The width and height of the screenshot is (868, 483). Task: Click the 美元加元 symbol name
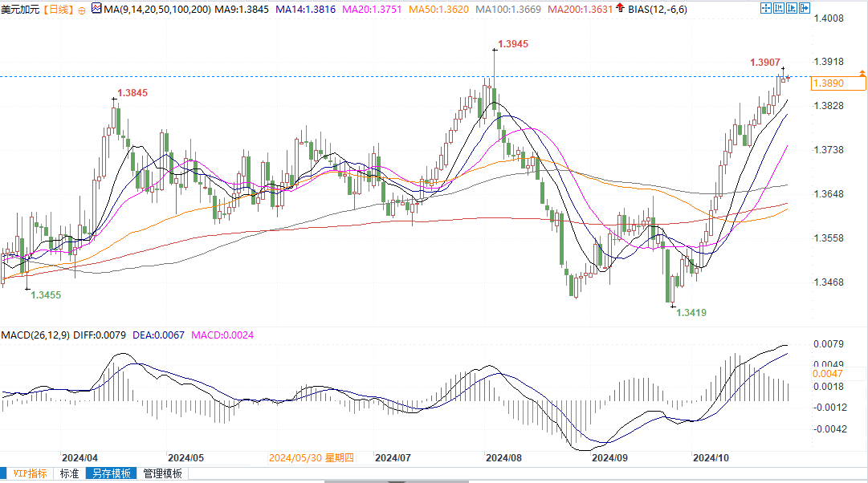pyautogui.click(x=20, y=10)
